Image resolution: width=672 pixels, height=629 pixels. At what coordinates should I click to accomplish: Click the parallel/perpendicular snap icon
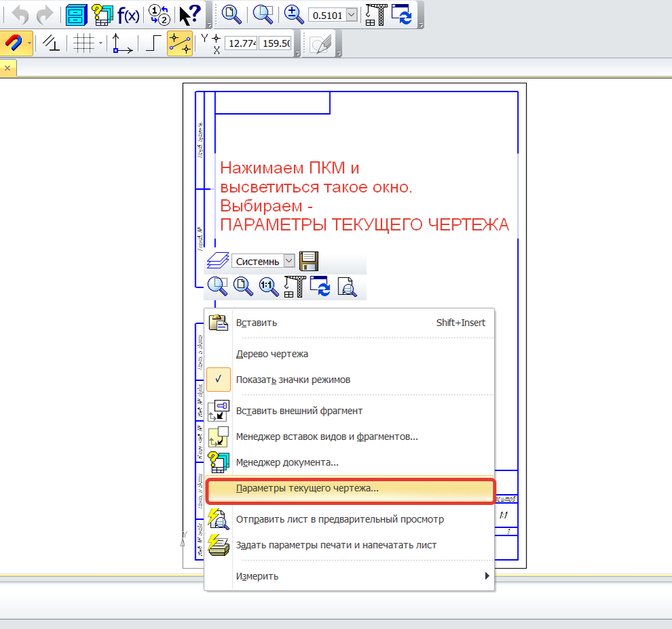(x=52, y=43)
